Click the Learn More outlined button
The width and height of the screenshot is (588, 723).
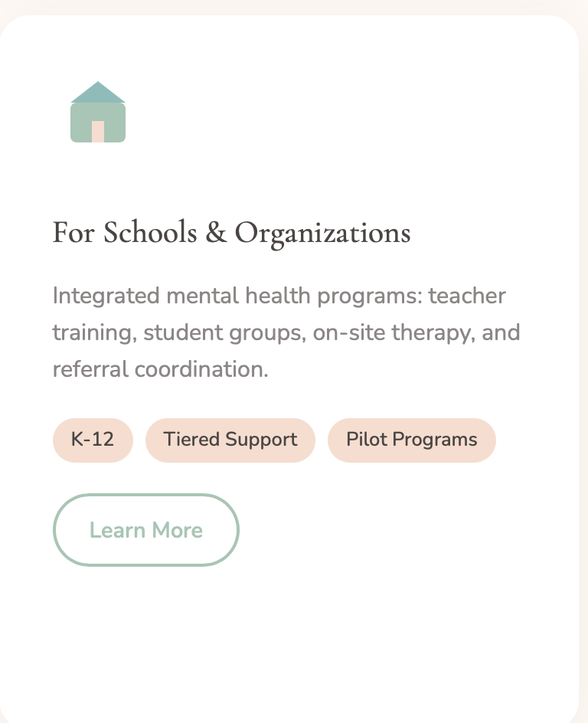[x=146, y=530]
